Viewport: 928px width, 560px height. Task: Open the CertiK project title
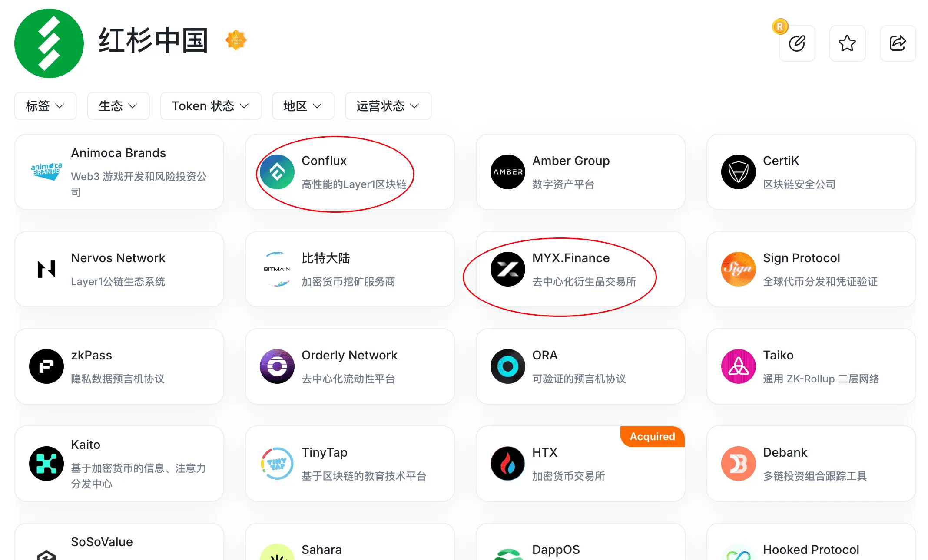[x=781, y=161]
